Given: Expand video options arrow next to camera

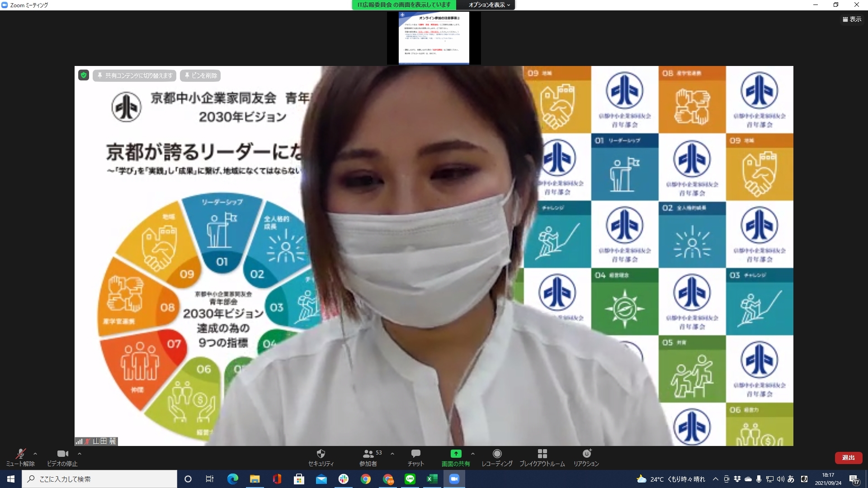Looking at the screenshot, I should pos(80,454).
